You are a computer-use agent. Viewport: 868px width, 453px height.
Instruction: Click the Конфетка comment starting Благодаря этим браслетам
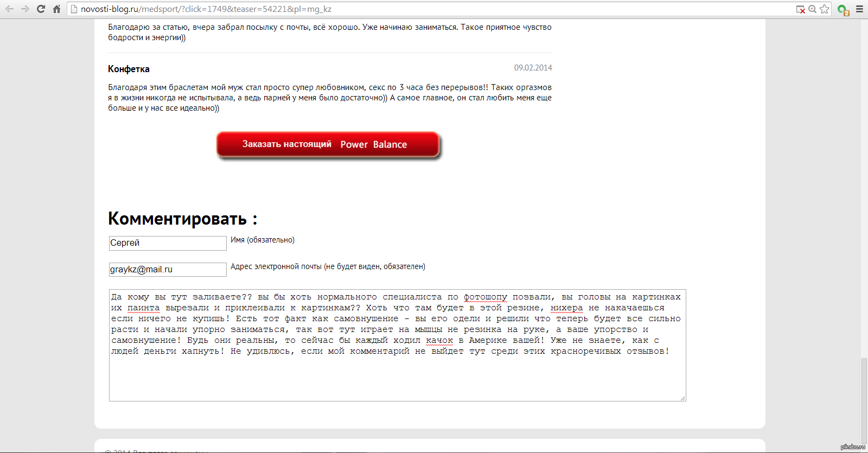pyautogui.click(x=330, y=98)
